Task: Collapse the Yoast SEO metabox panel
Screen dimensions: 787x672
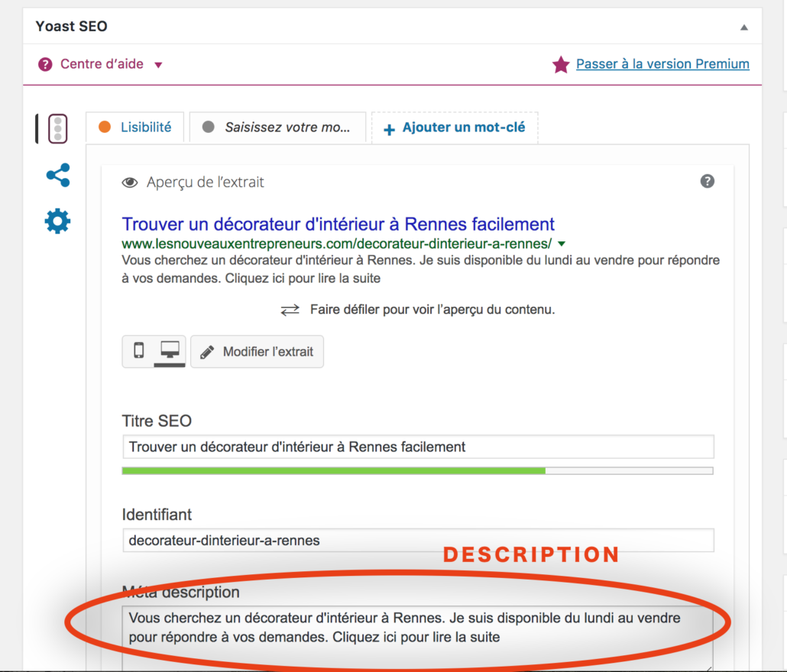Action: point(744,27)
